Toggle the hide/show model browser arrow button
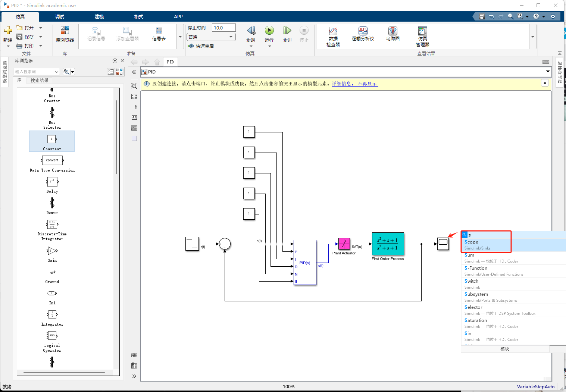This screenshot has height=392, width=566. click(x=134, y=72)
